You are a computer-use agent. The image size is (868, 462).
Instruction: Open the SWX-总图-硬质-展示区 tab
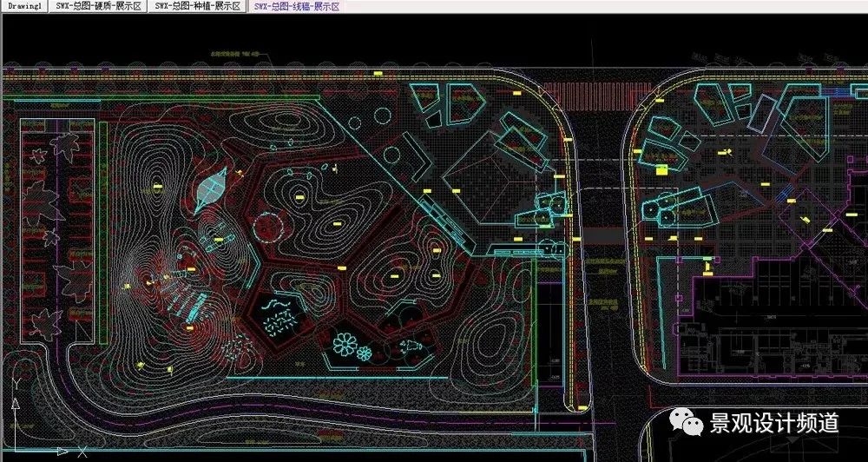(x=97, y=6)
